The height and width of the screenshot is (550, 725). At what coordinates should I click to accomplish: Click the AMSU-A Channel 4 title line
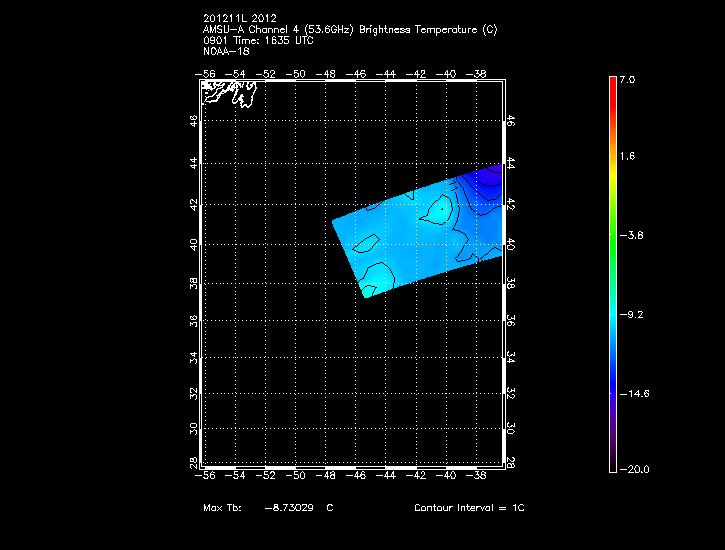[348, 30]
